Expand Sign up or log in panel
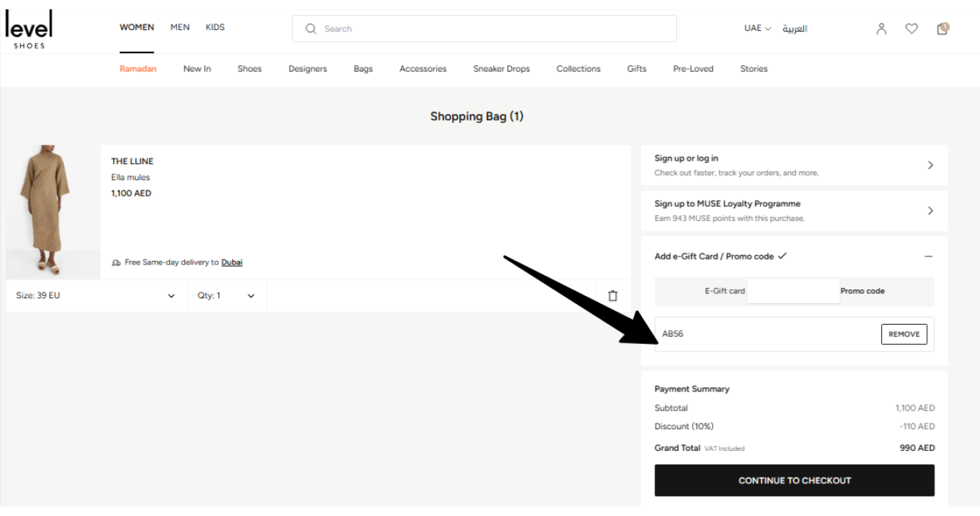This screenshot has width=980, height=516. coord(794,165)
